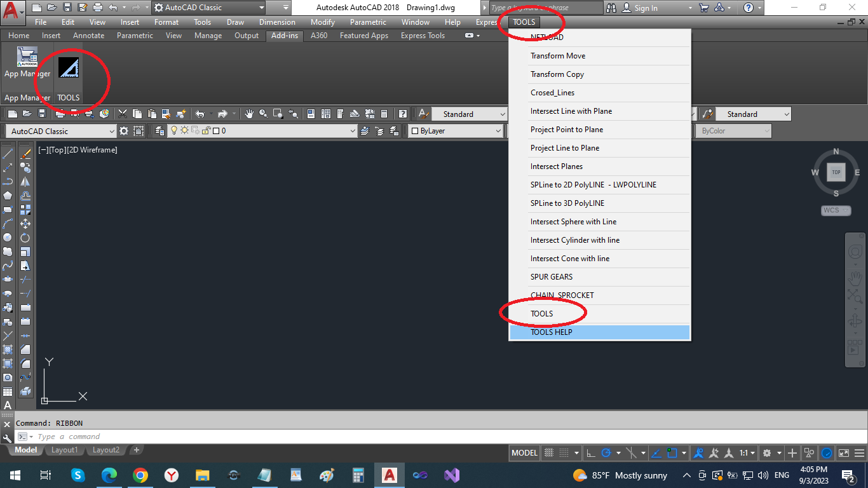The width and height of the screenshot is (868, 488).
Task: Open the 2D Wireframe visual style control
Action: tap(92, 150)
